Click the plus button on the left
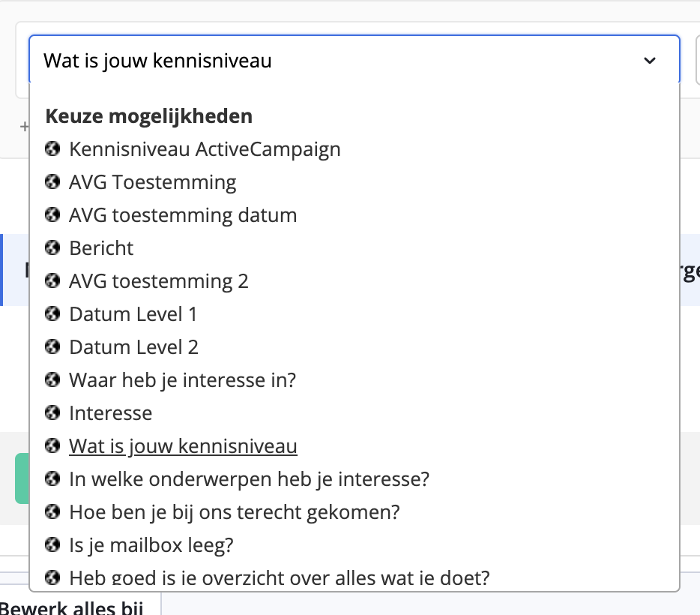The width and height of the screenshot is (700, 615). (x=23, y=127)
